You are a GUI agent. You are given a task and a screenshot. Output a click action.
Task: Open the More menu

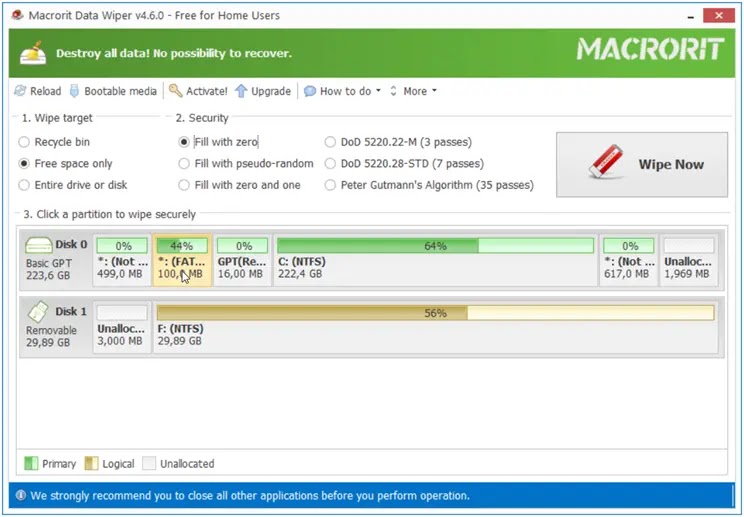click(415, 91)
